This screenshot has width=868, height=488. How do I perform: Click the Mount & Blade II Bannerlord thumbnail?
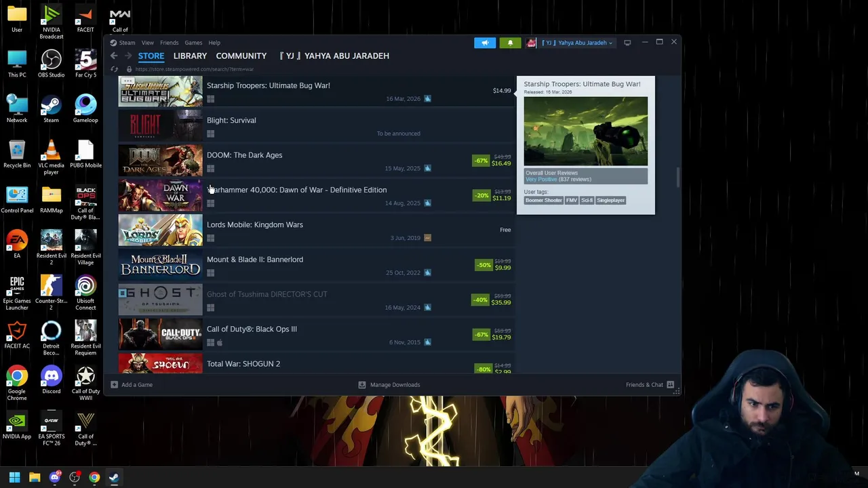tap(160, 265)
